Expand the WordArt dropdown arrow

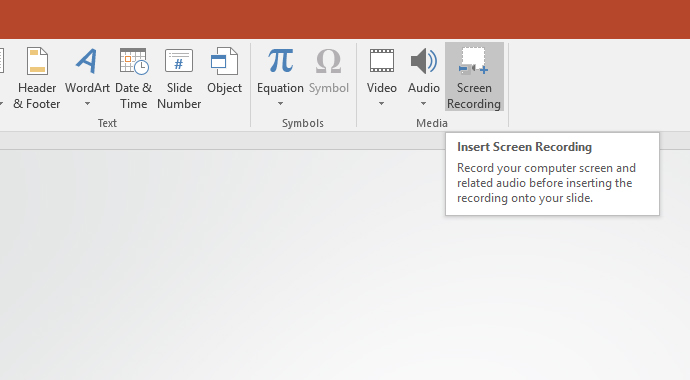[x=87, y=104]
